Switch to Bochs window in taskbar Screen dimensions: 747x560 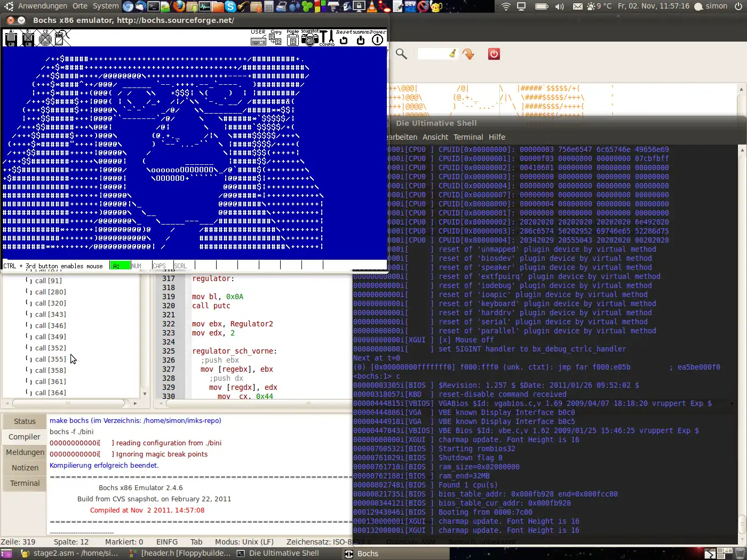pos(395,554)
